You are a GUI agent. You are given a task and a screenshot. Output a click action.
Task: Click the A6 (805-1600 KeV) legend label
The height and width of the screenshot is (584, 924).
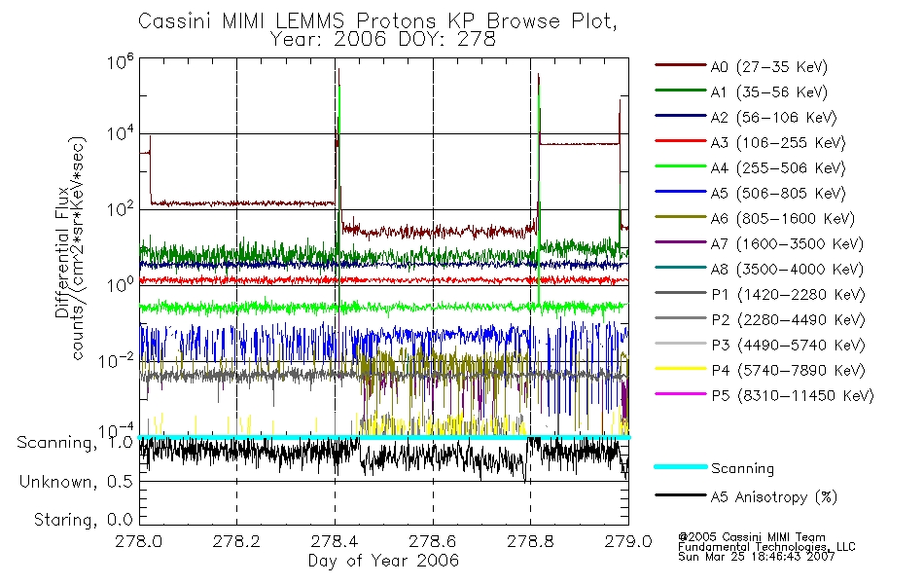[783, 219]
